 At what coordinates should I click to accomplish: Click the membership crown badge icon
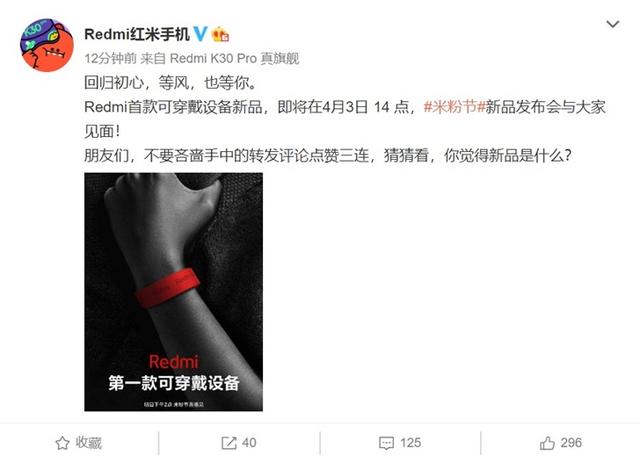pos(220,34)
